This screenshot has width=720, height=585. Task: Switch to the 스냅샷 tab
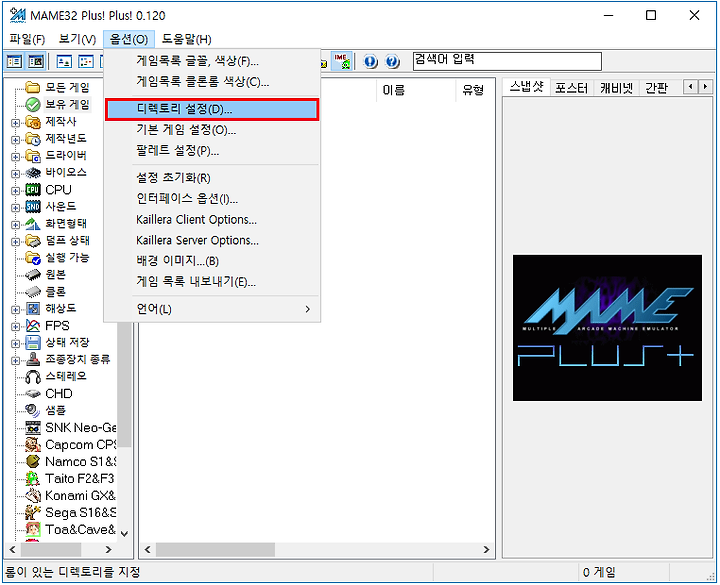pyautogui.click(x=526, y=87)
